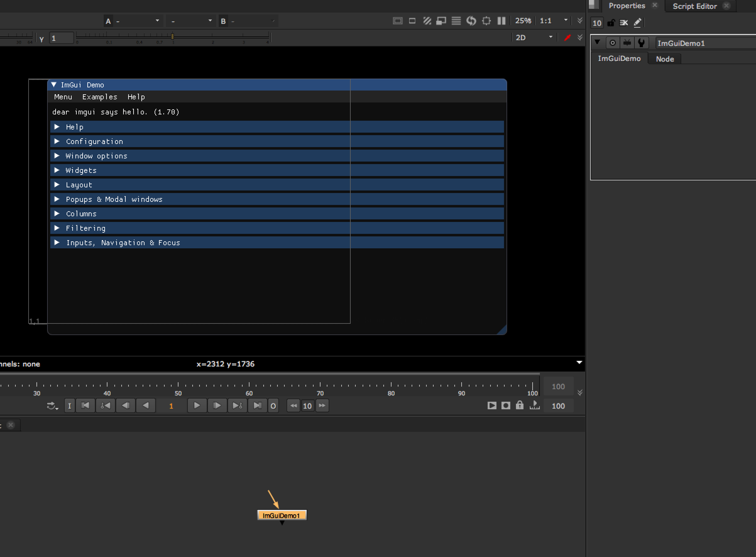
Task: Jump to the last frame button
Action: coord(258,405)
